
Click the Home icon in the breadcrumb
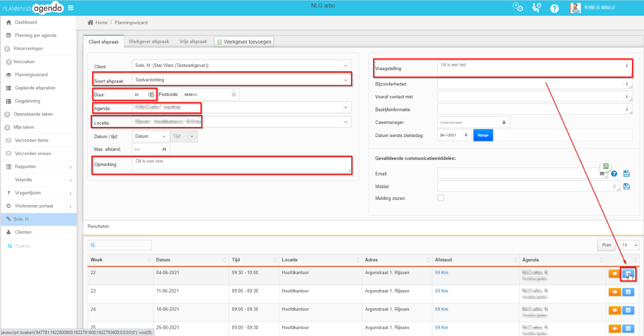coord(91,23)
